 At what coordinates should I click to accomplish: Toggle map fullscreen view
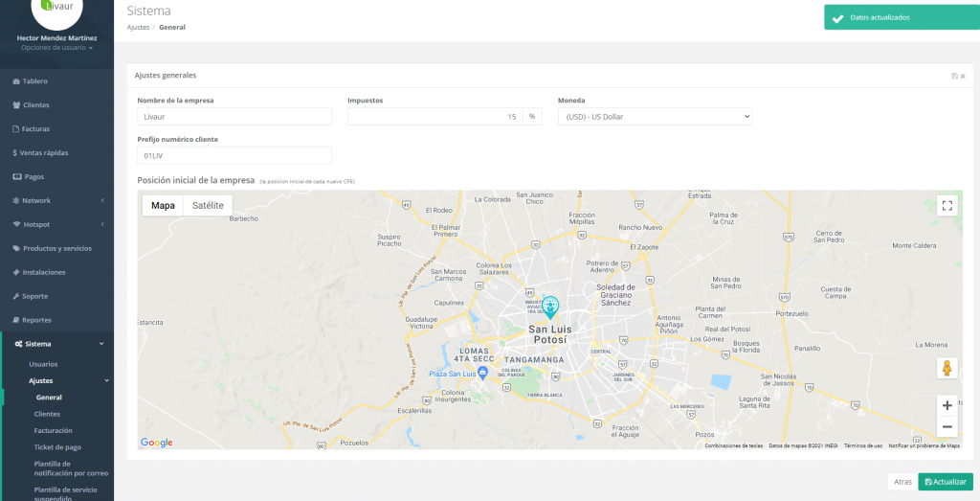click(947, 205)
